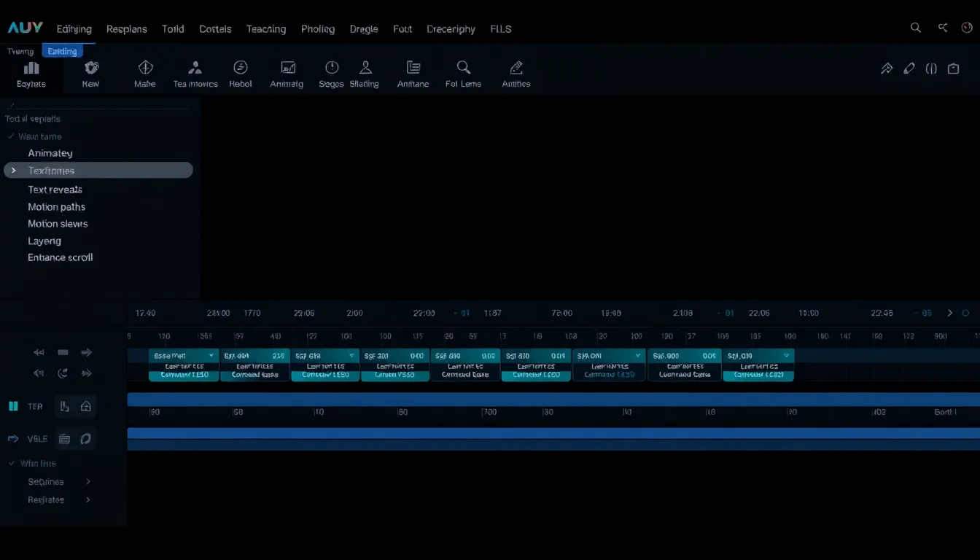Open the Teaching menu in the menu bar
Viewport: 980px width, 560px height.
[265, 29]
